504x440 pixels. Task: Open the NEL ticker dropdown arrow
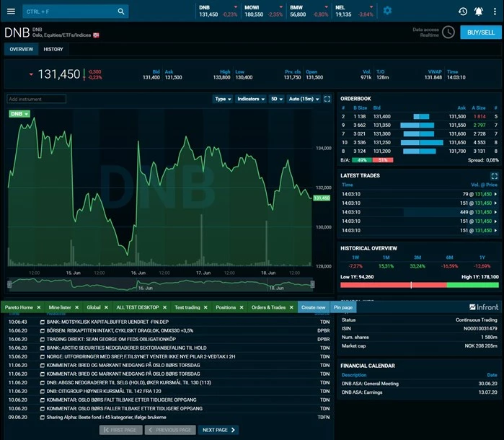click(371, 6)
